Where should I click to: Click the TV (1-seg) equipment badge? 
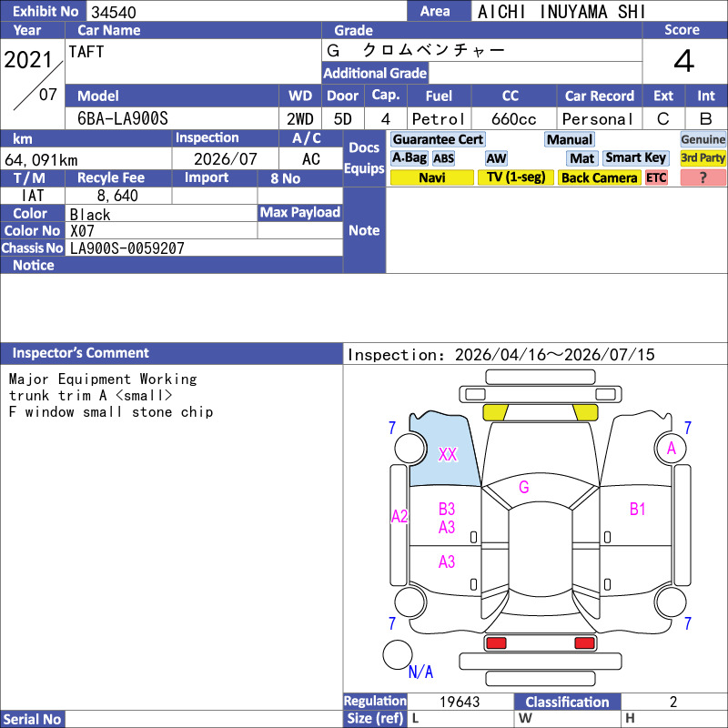(515, 177)
